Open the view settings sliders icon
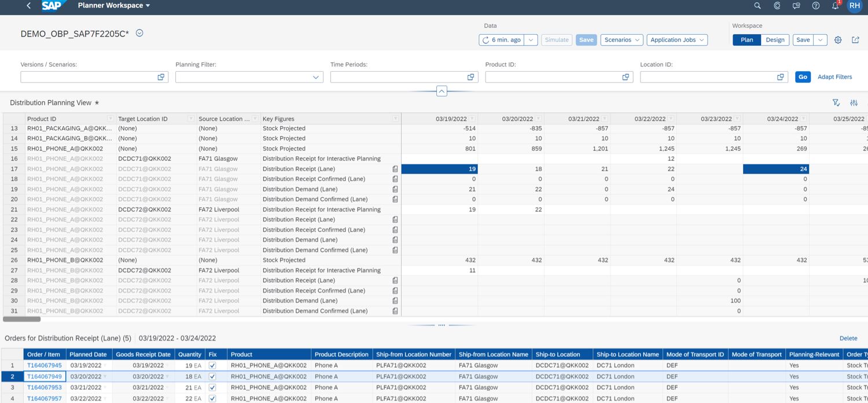Image resolution: width=868 pixels, height=403 pixels. click(x=854, y=103)
